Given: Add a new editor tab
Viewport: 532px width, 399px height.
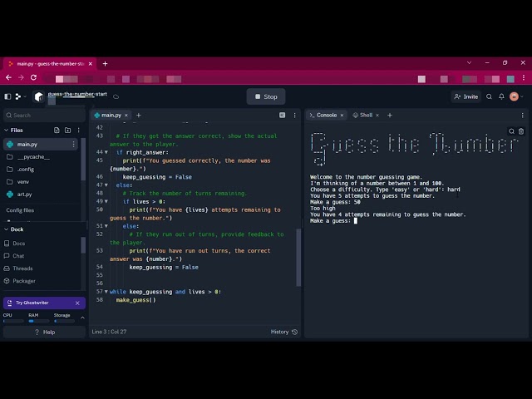Looking at the screenshot, I should pos(139,116).
